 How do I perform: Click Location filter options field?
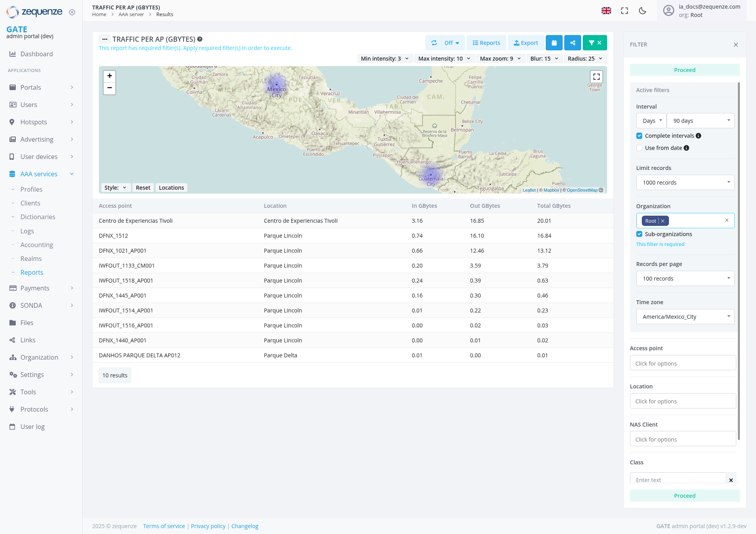[x=683, y=401]
